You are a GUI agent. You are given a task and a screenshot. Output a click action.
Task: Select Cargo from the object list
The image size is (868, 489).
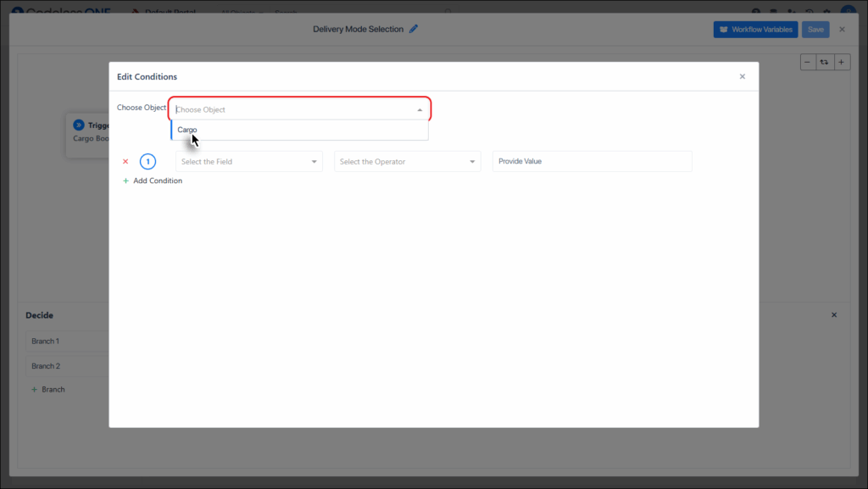click(187, 130)
